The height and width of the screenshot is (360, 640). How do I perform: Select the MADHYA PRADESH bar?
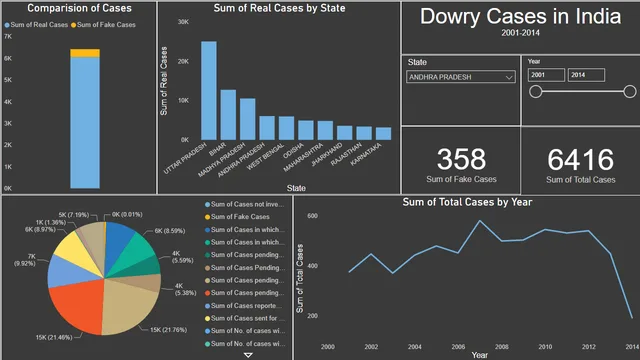point(247,119)
